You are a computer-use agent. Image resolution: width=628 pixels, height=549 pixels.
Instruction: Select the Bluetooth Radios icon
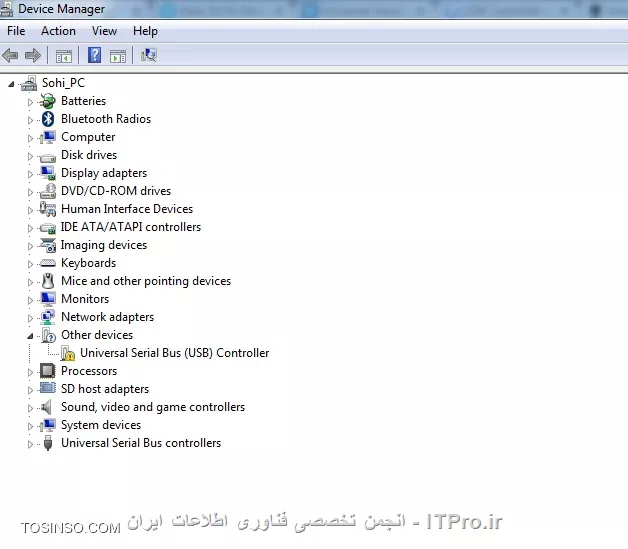click(x=48, y=119)
